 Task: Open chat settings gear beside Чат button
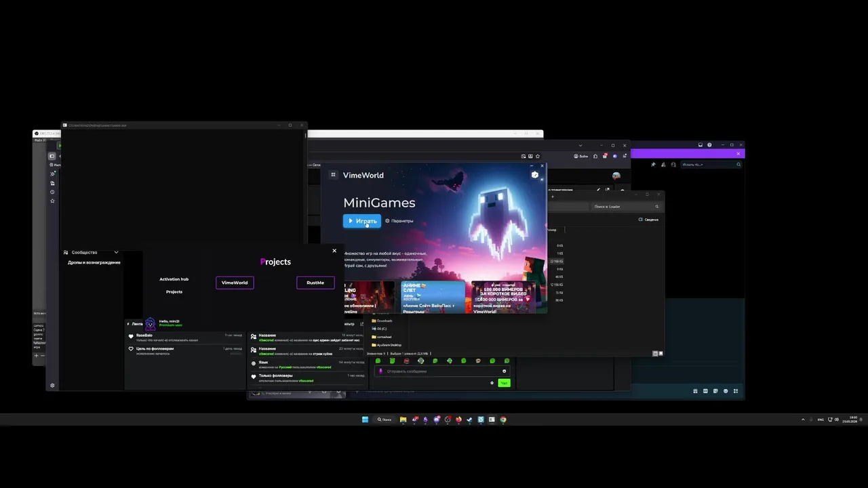(x=492, y=383)
